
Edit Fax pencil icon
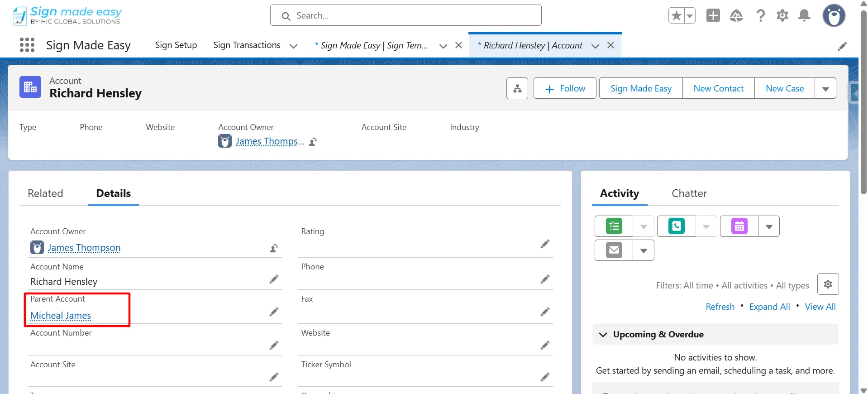coord(545,312)
